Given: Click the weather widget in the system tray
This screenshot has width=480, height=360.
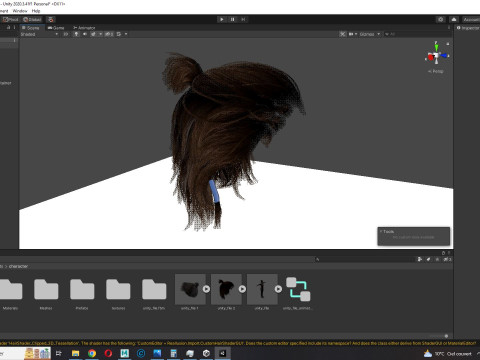Looking at the screenshot, I should 448,354.
